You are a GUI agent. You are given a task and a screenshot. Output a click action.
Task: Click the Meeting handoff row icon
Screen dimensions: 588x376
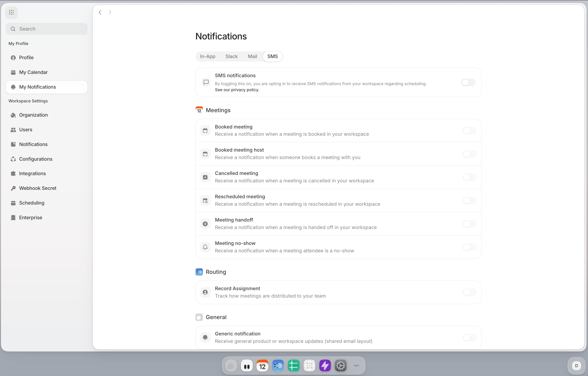click(x=205, y=224)
